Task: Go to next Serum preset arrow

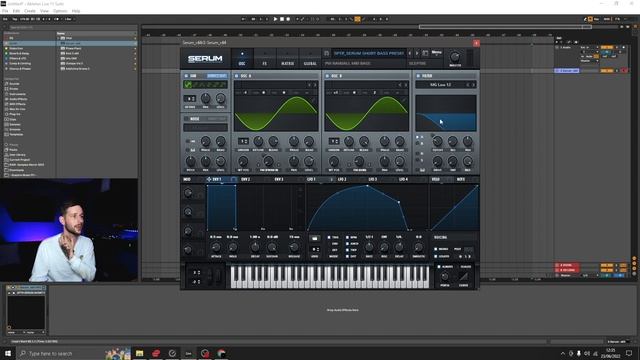Action: [417, 53]
